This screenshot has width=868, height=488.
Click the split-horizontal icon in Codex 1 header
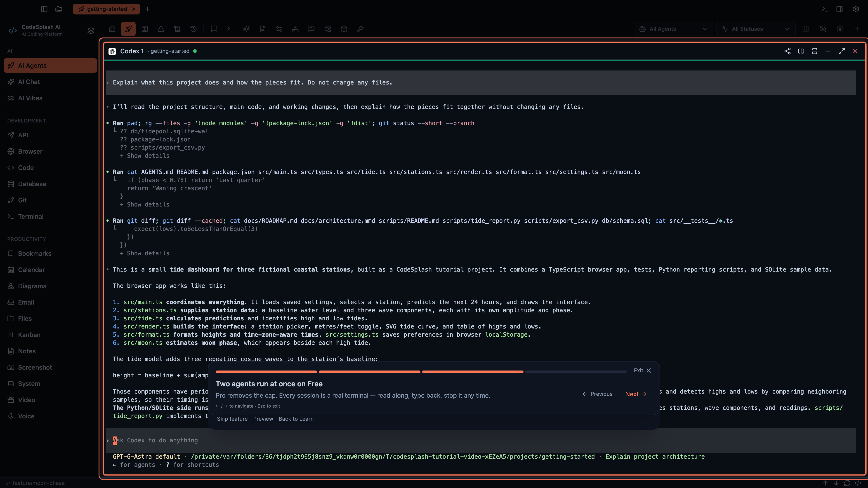801,51
